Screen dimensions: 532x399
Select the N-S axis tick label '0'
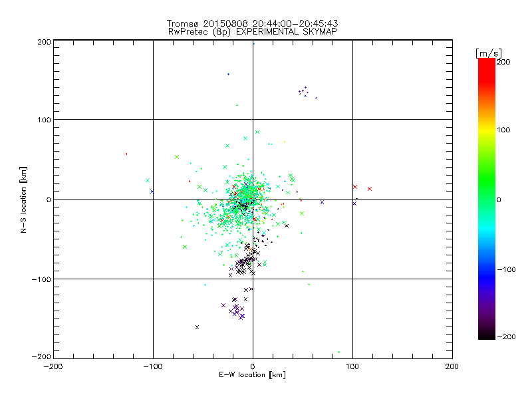48,199
